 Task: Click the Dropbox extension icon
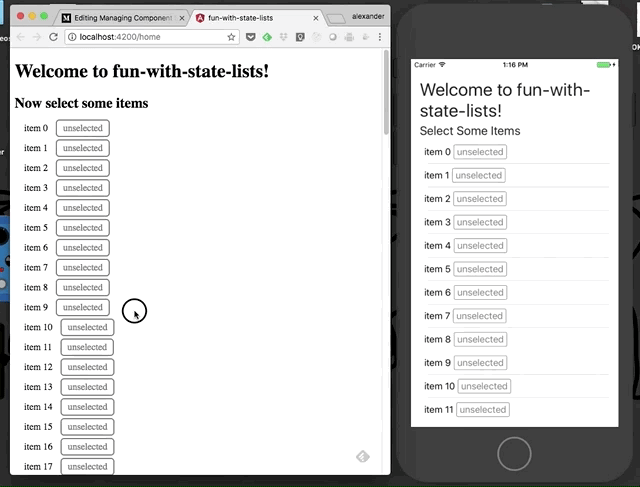coord(284,37)
